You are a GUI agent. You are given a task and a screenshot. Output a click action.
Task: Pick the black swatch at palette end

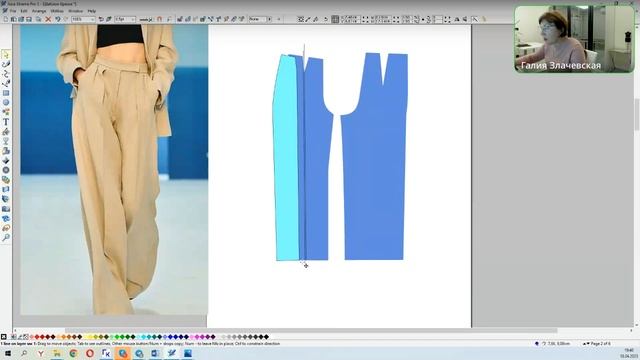(x=267, y=337)
